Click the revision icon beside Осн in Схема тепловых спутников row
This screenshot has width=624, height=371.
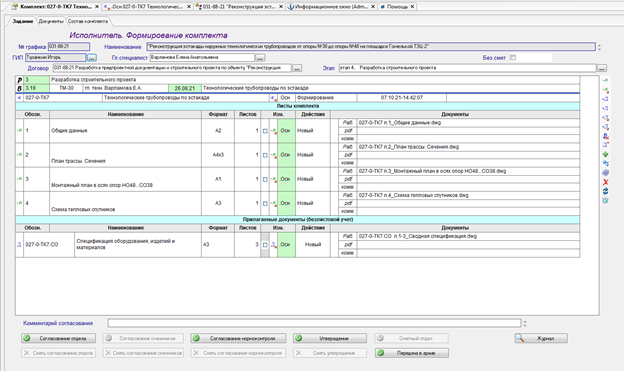tap(273, 203)
